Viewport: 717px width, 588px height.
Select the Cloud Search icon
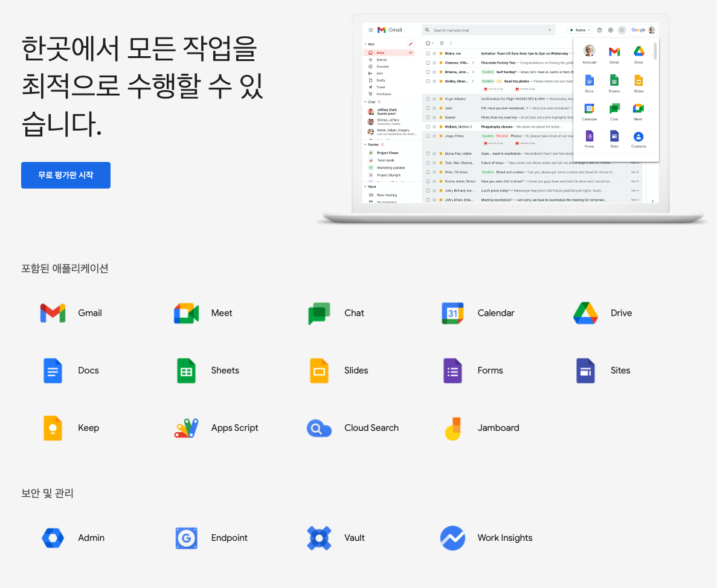tap(319, 428)
